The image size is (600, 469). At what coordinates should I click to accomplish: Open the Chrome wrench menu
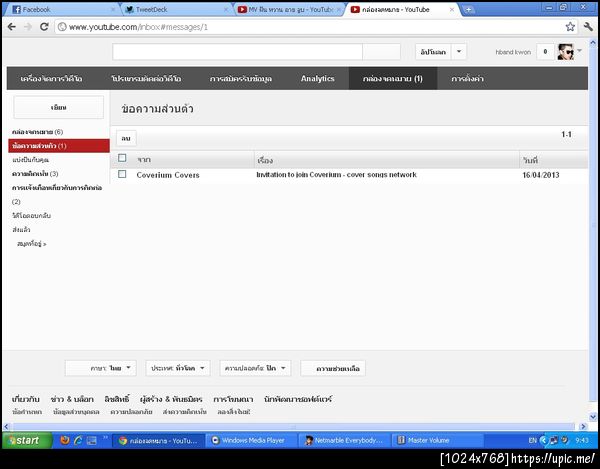[588, 27]
